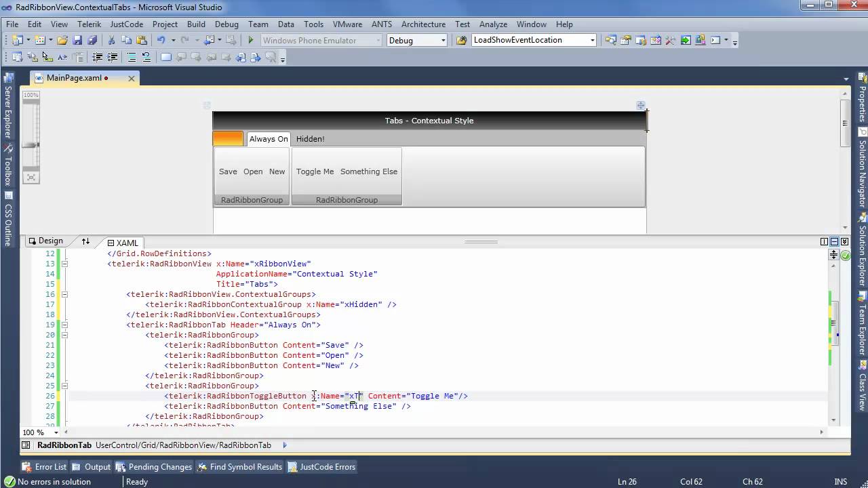Cut the selection with the scissors icon
868x488 pixels.
coord(112,40)
